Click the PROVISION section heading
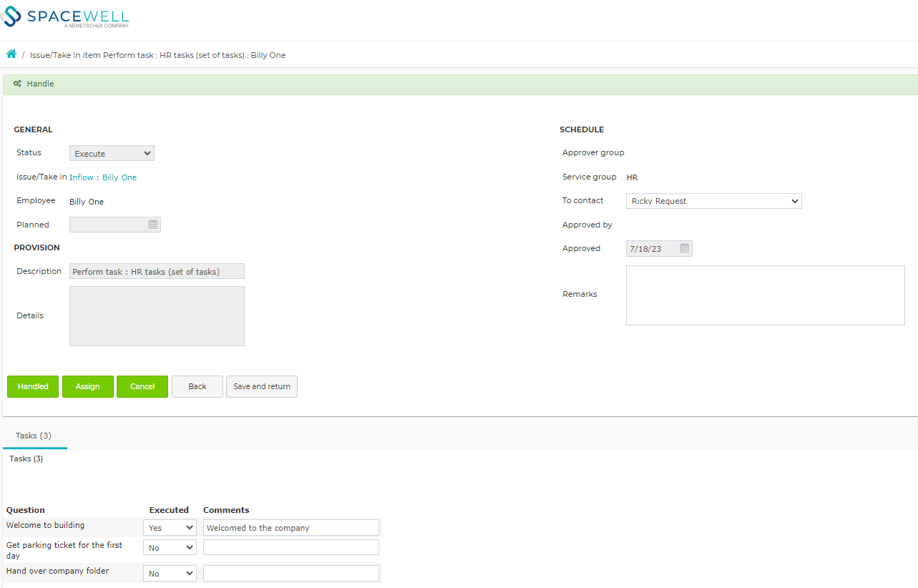This screenshot has width=918, height=588. (x=37, y=248)
